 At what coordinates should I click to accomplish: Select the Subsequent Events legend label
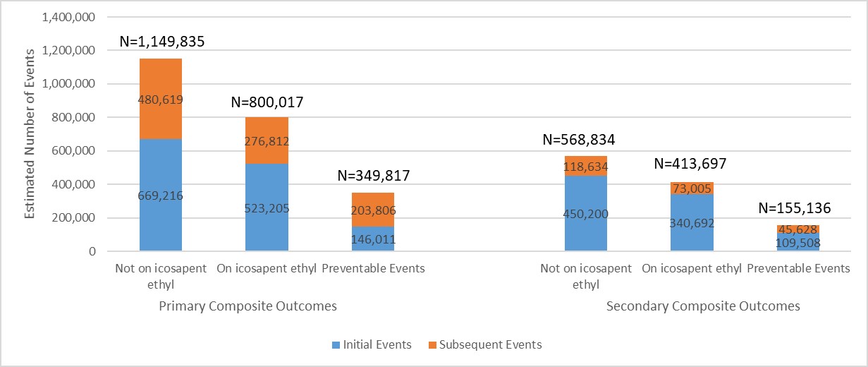pos(491,345)
